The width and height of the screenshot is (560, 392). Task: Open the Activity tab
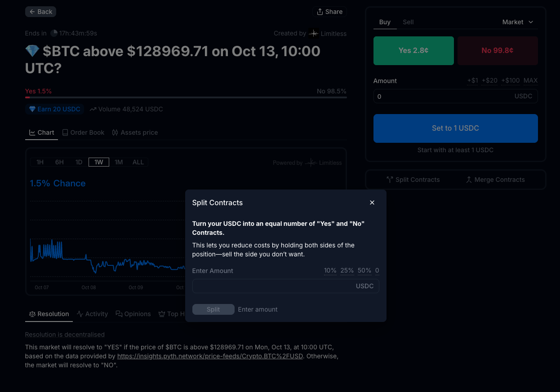coord(92,314)
